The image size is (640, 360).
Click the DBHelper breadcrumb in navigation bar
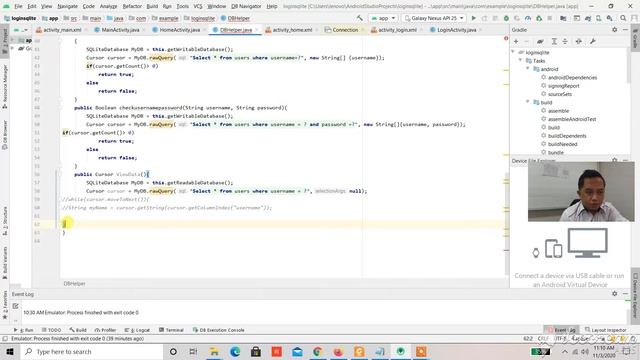235,18
